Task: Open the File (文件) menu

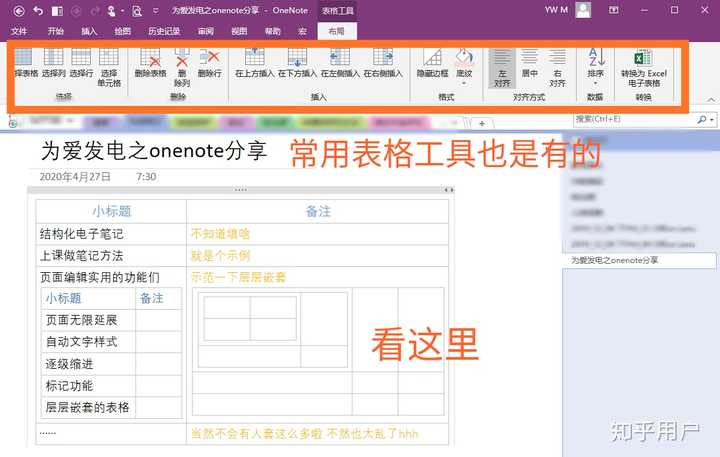Action: (x=19, y=31)
